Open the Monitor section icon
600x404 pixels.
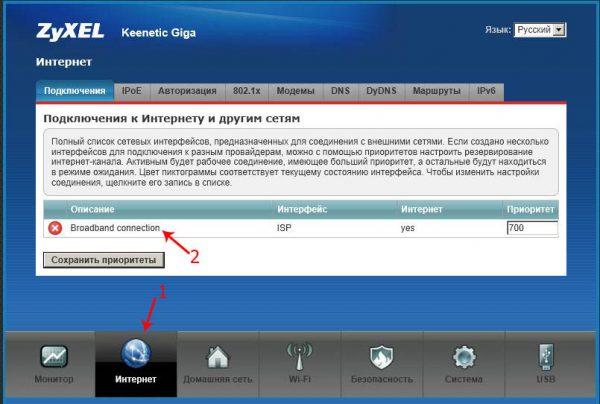[54, 357]
